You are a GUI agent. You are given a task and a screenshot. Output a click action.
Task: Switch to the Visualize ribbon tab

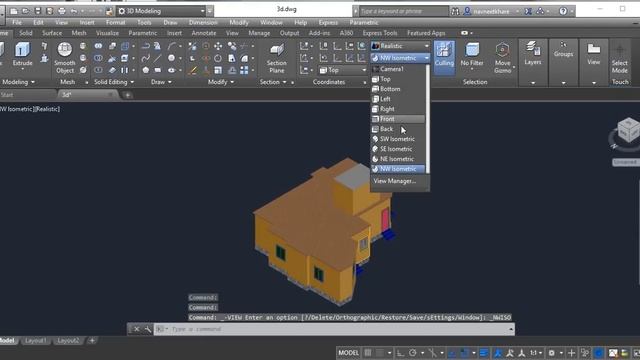click(107, 33)
